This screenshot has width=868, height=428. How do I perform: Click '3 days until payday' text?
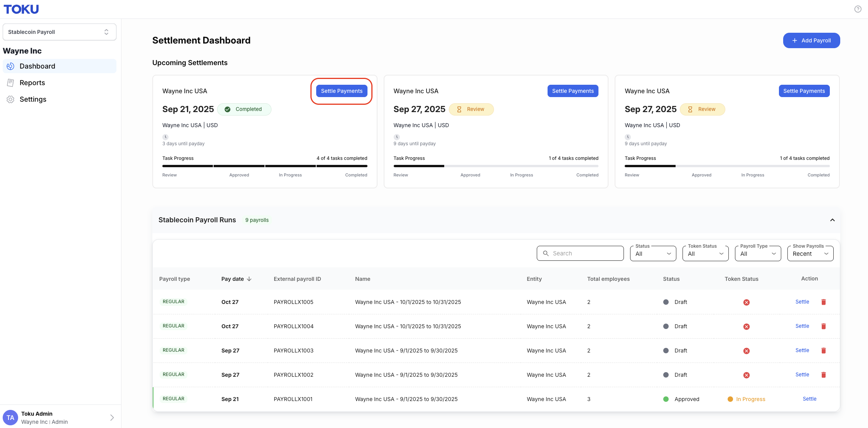click(184, 144)
